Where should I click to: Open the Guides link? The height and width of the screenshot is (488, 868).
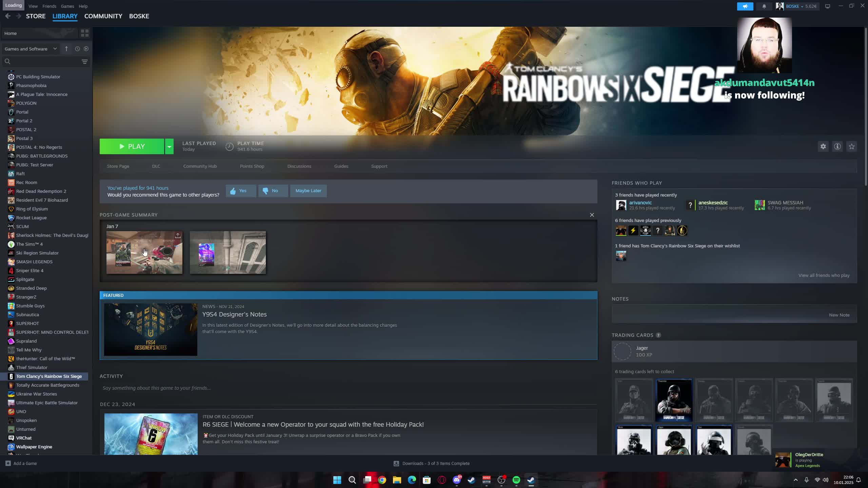(x=341, y=166)
